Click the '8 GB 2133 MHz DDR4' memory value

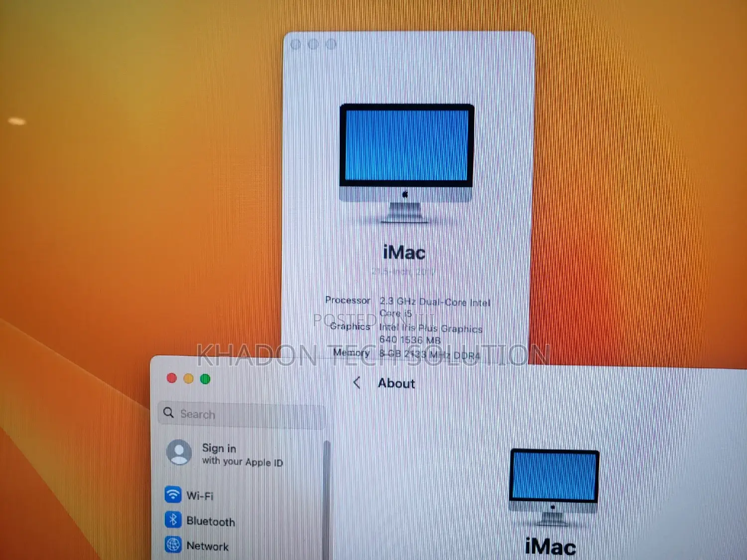(x=429, y=354)
